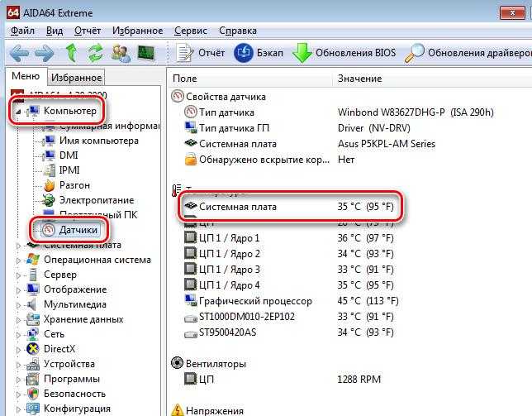Click the Back navigation arrow
This screenshot has height=416, width=532.
[x=19, y=53]
